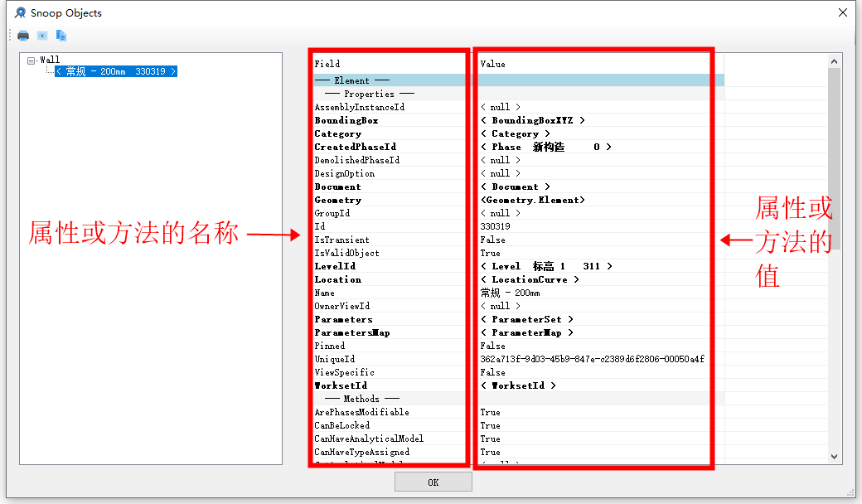Select the ArePhasesModifiable method
This screenshot has height=504, width=862.
[x=361, y=412]
